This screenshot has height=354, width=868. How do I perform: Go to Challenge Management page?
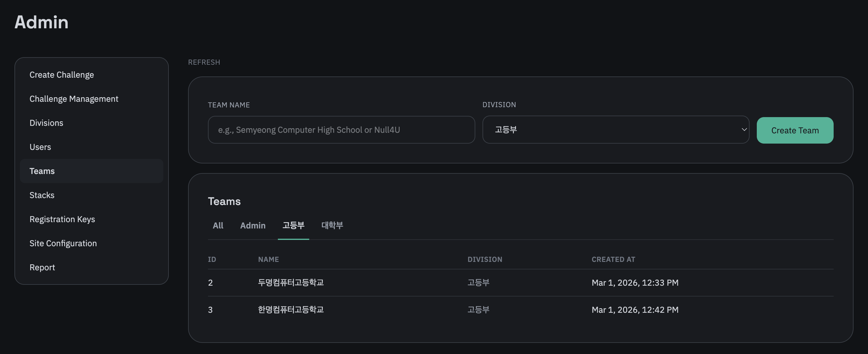pos(74,99)
